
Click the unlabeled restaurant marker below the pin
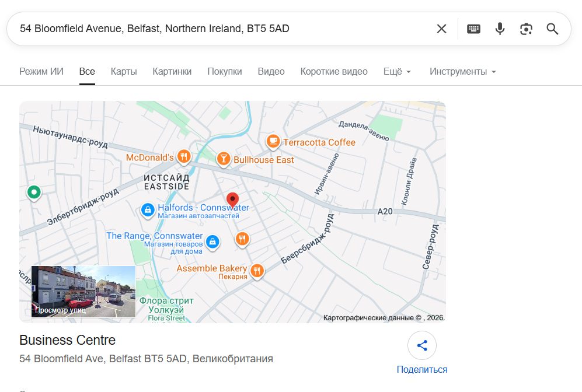242,239
